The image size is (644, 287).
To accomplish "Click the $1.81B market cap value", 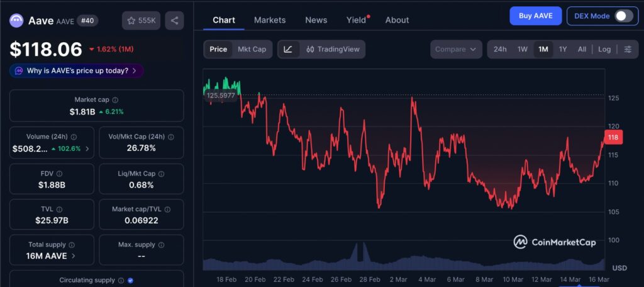I will coord(82,111).
